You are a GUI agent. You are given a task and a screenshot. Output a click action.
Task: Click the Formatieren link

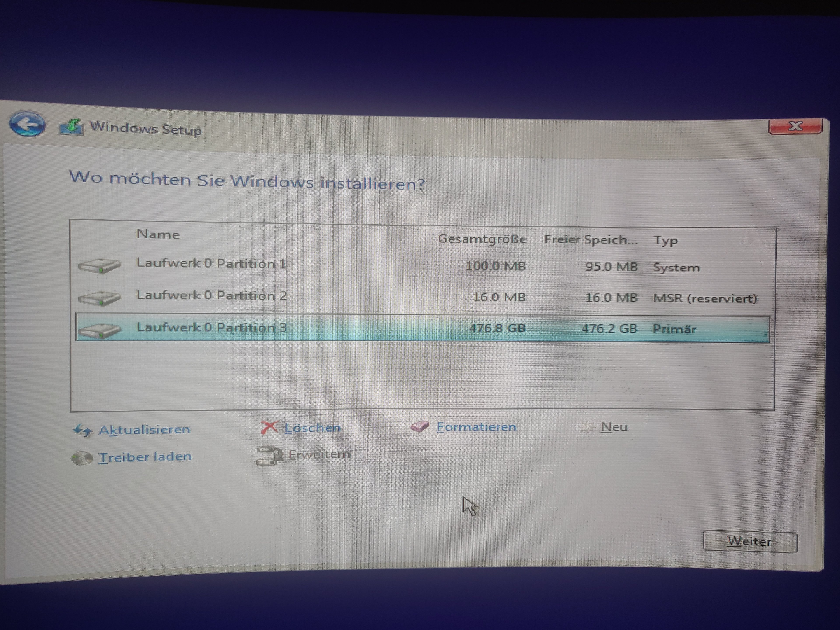pos(476,427)
